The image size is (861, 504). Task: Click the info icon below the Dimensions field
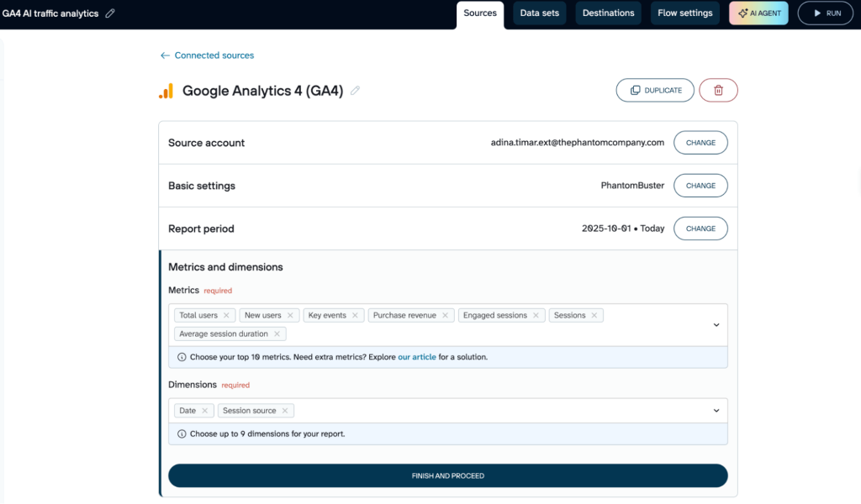pos(182,433)
